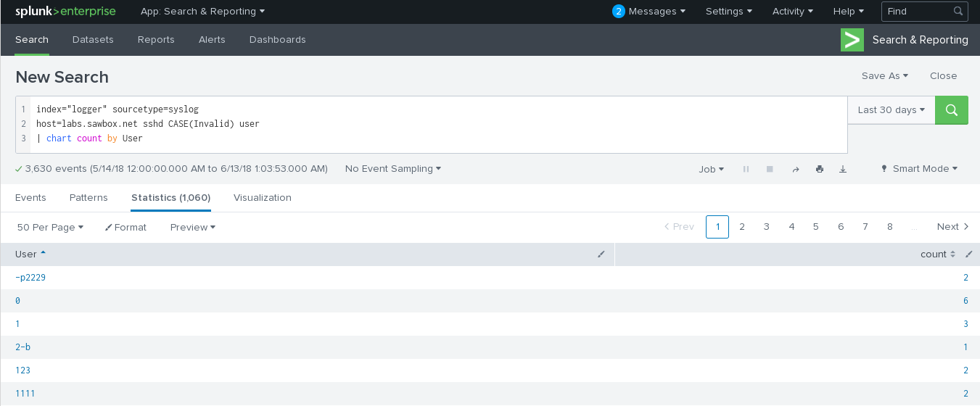The width and height of the screenshot is (980, 406).
Task: Run the search with the green magnifier button
Action: pyautogui.click(x=951, y=110)
